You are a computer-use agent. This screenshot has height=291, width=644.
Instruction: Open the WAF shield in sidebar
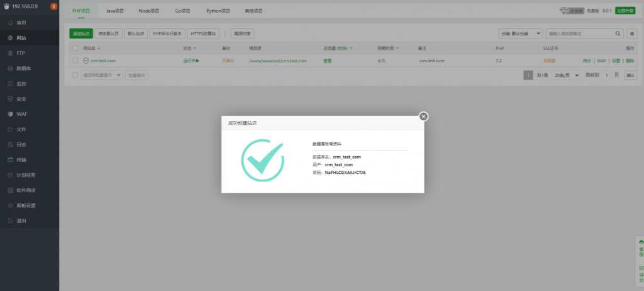tap(21, 114)
